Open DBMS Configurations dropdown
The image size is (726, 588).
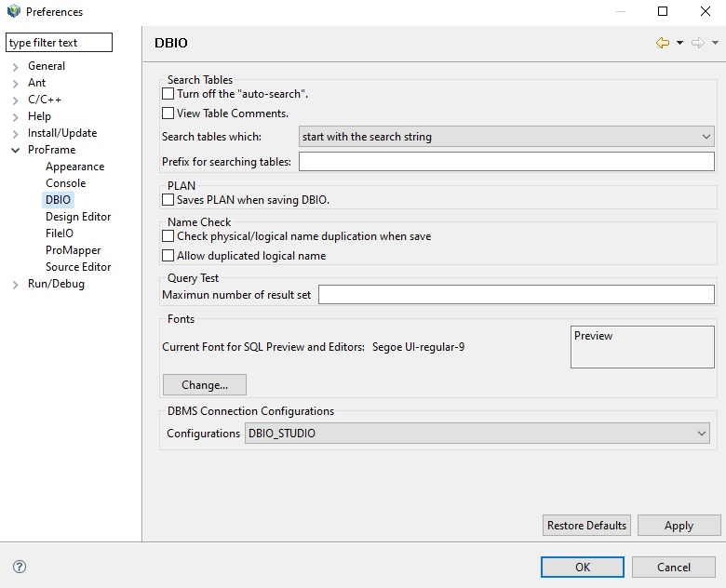478,433
